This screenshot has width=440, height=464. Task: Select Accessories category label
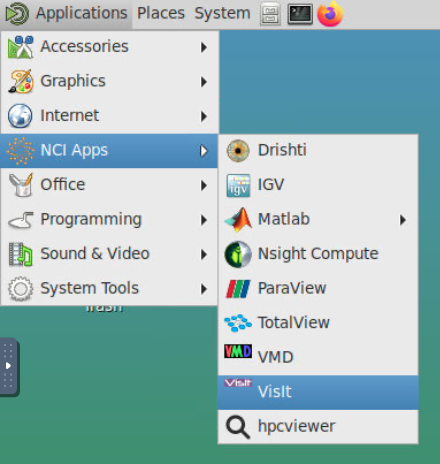84,46
